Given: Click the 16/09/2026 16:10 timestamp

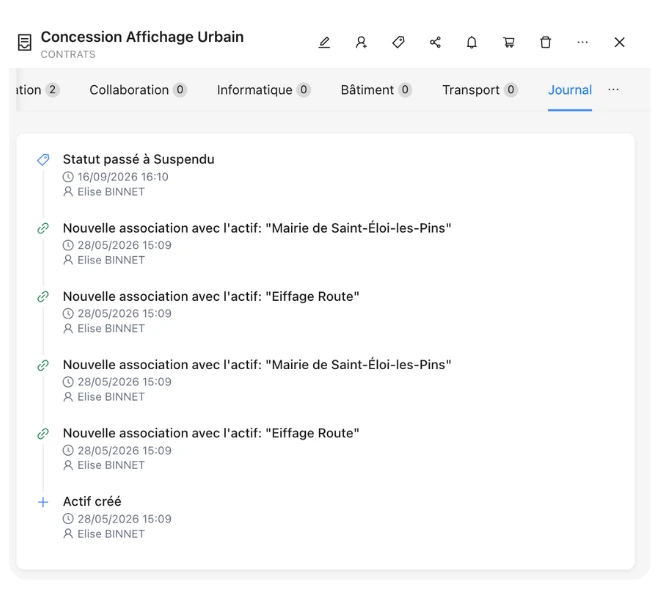Looking at the screenshot, I should (122, 177).
